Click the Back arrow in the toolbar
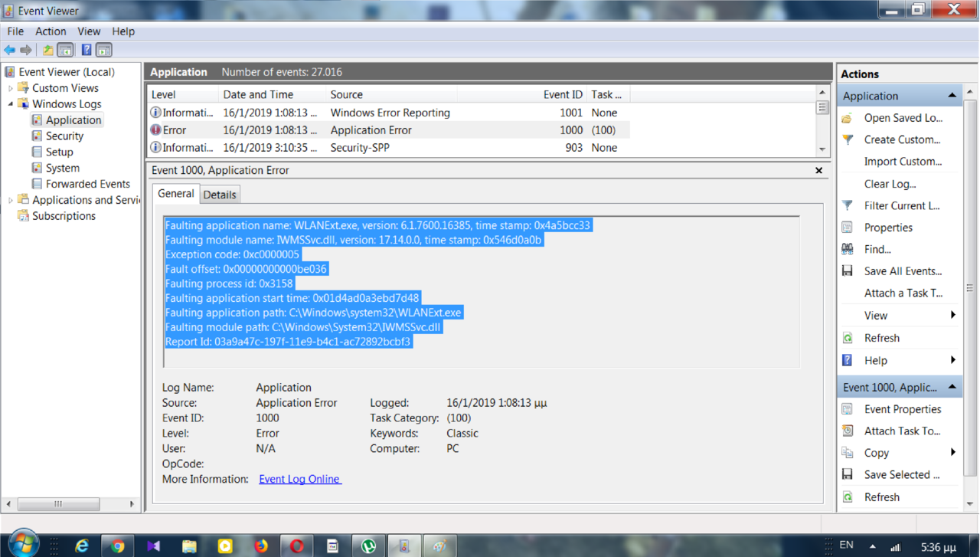Screen dimensions: 980x557 [10, 51]
